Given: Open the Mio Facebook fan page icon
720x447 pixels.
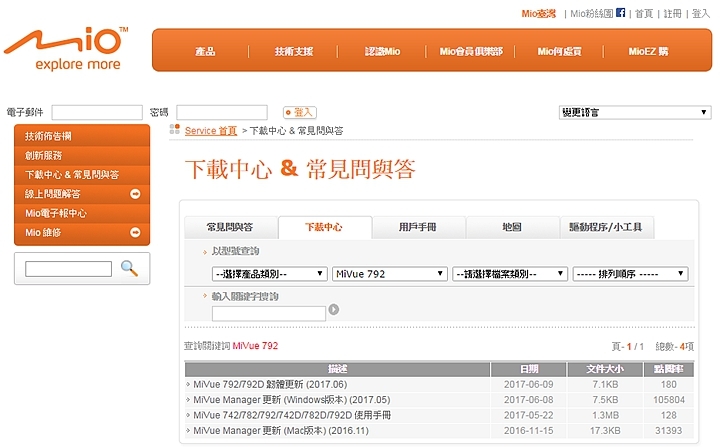Looking at the screenshot, I should point(620,13).
